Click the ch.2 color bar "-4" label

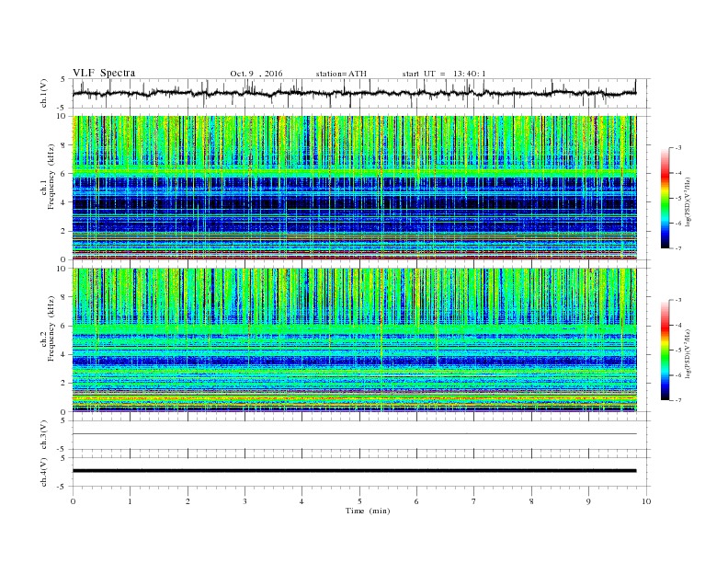(x=678, y=325)
